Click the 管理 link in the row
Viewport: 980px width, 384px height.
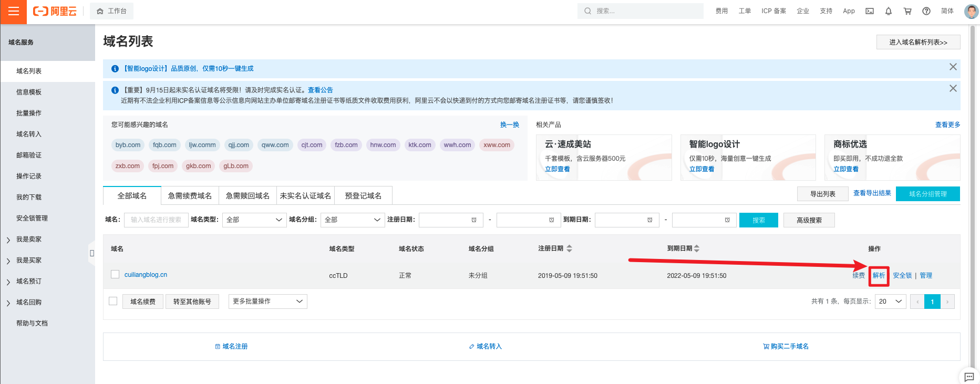pyautogui.click(x=926, y=275)
